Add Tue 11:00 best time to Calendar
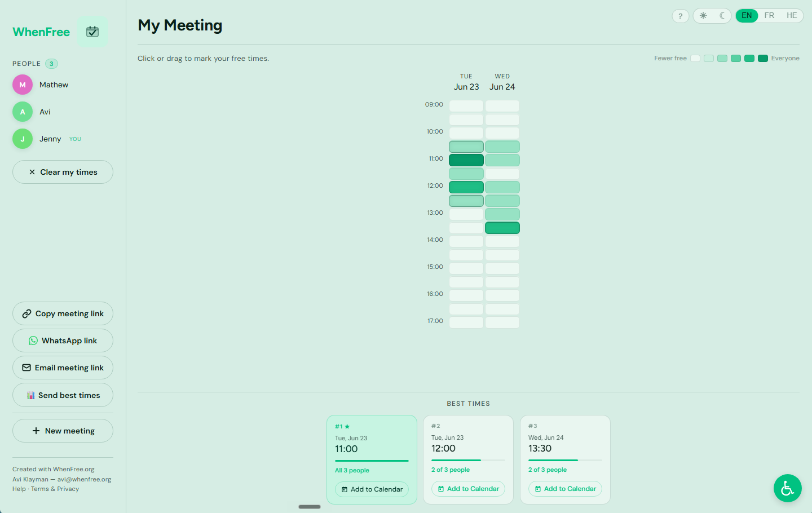812x513 pixels. 372,489
